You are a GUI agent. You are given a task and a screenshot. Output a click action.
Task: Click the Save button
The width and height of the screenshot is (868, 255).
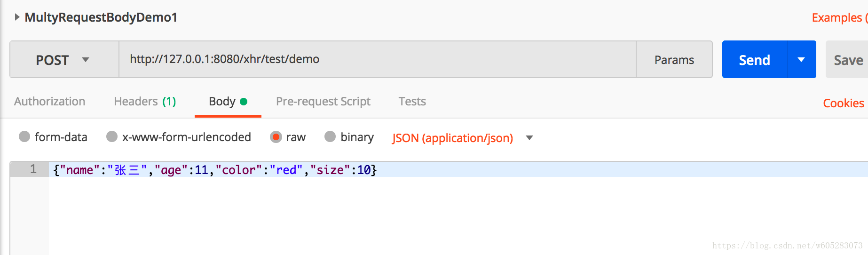click(847, 60)
